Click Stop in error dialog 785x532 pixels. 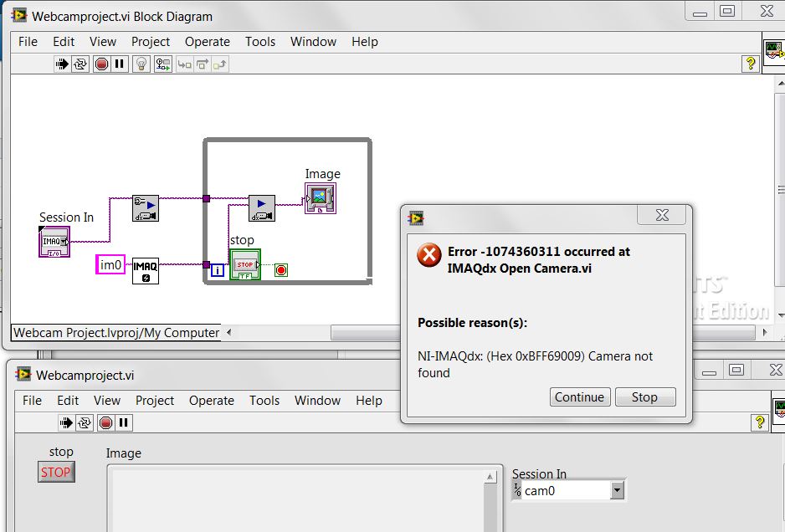pos(644,396)
